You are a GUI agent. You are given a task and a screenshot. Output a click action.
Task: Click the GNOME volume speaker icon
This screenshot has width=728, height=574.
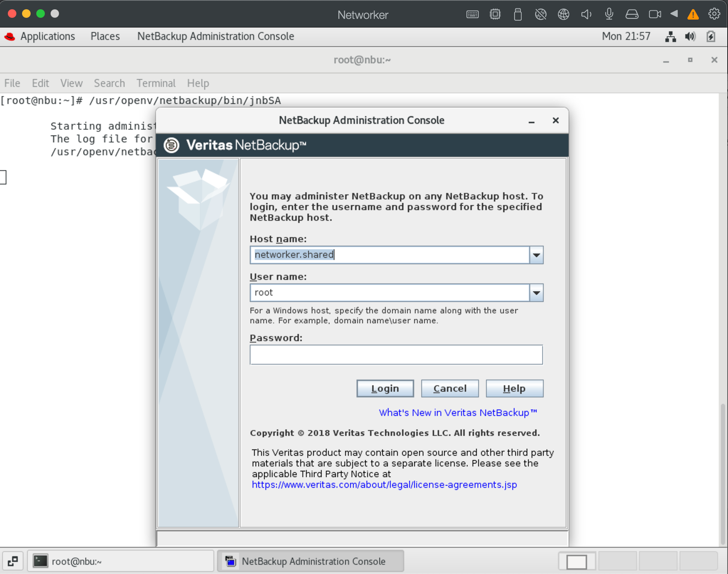tap(690, 36)
